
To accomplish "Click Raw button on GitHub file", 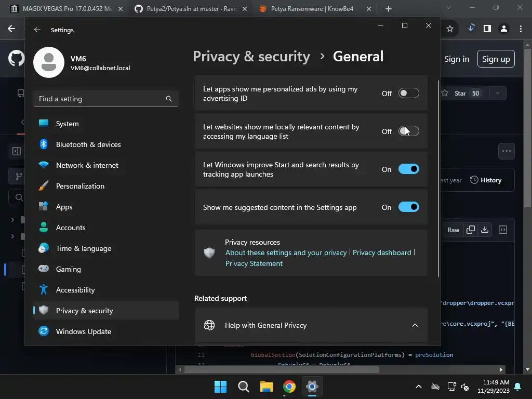I will tap(453, 230).
